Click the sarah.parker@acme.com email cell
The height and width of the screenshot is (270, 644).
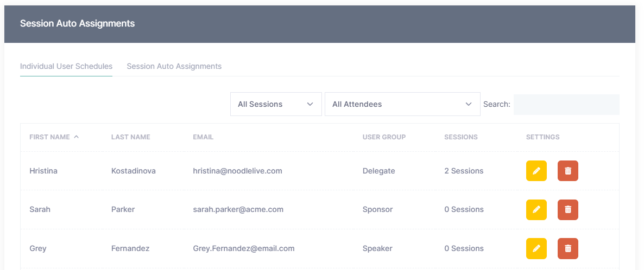(x=238, y=209)
